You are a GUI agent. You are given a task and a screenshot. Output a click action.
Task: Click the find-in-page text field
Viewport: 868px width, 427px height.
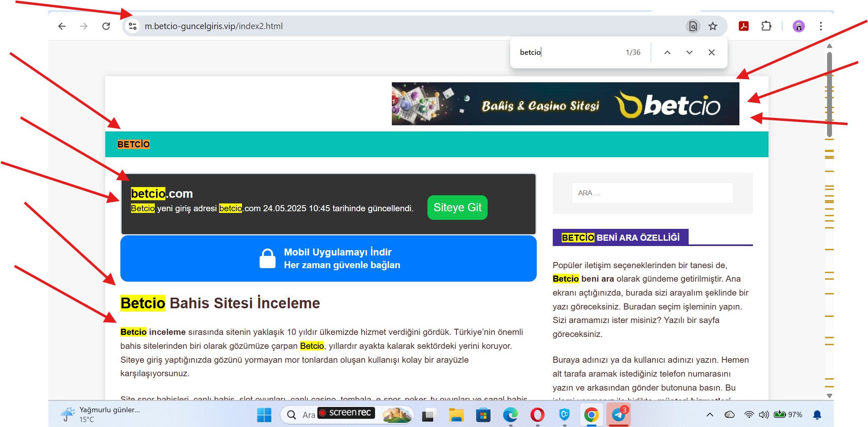[569, 52]
